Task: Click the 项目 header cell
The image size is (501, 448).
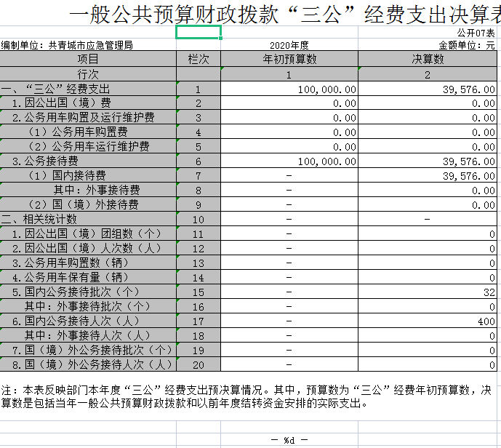Action: pyautogui.click(x=88, y=59)
